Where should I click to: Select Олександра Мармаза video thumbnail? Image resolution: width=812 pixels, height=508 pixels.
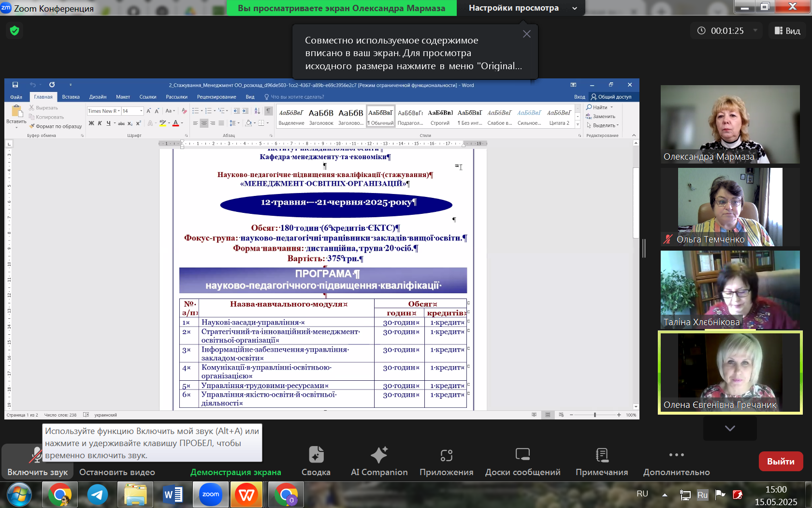click(730, 124)
